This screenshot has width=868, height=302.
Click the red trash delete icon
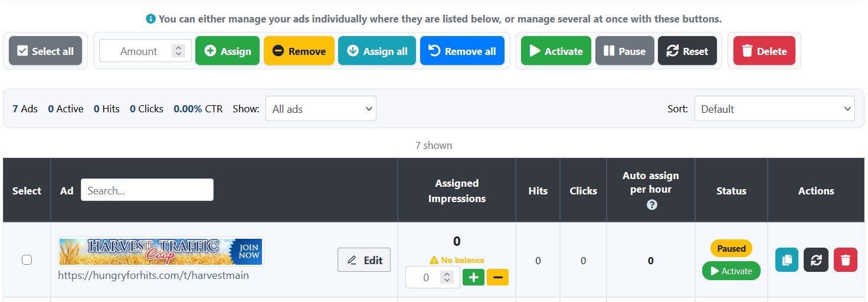[846, 260]
